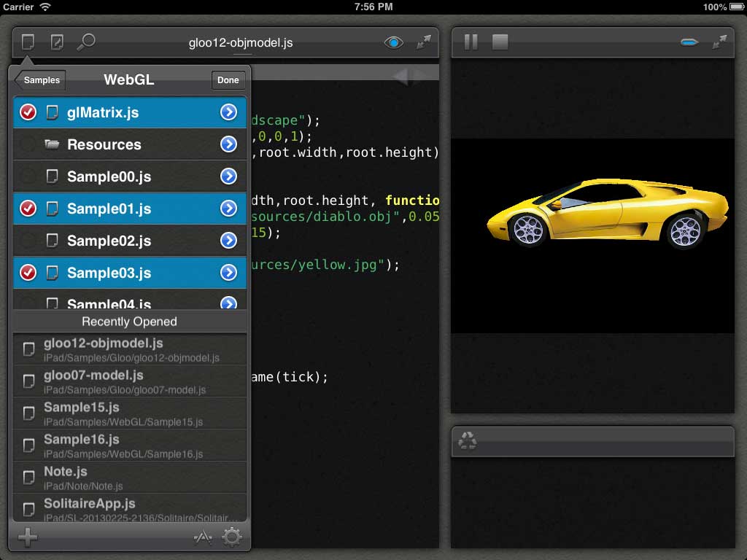Open recent file gloo12-objmodel.js

pos(130,349)
